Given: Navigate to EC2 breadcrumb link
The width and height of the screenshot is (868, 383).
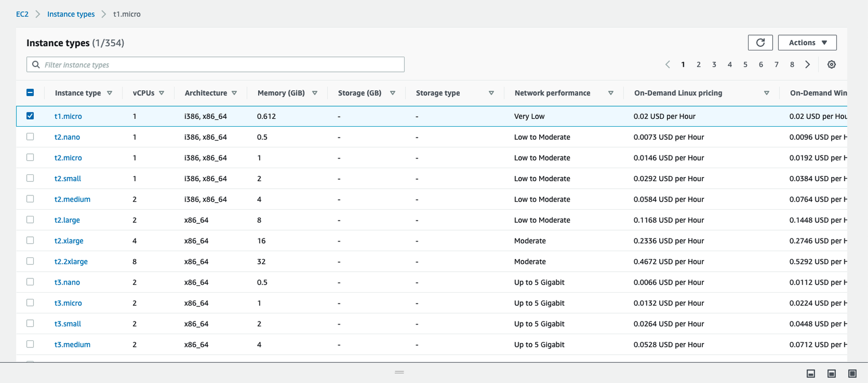Looking at the screenshot, I should [x=22, y=14].
